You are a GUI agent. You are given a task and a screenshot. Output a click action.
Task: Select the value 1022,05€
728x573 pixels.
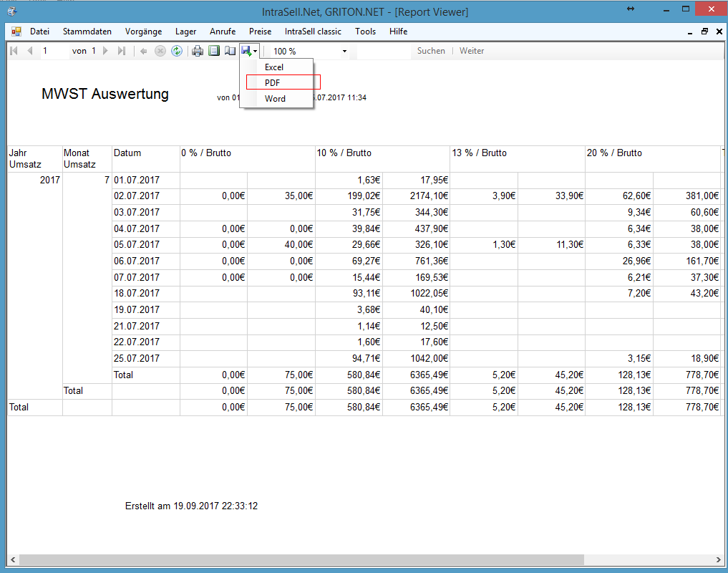coord(429,293)
